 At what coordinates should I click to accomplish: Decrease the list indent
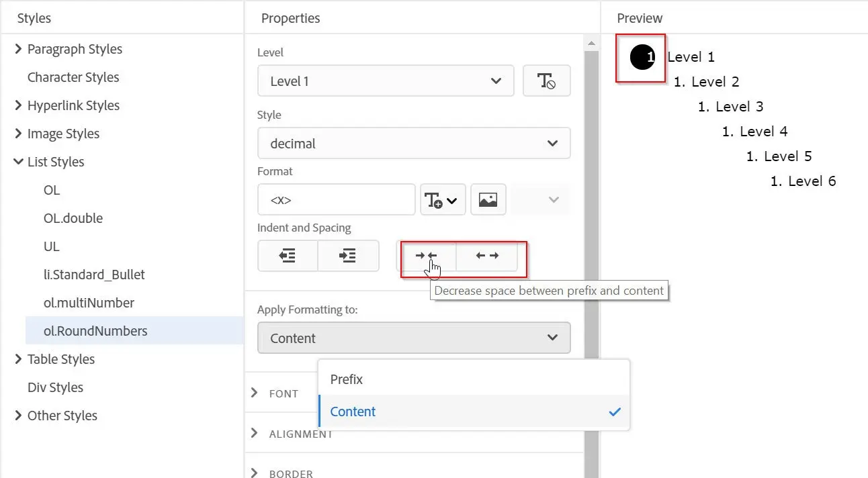tap(288, 256)
